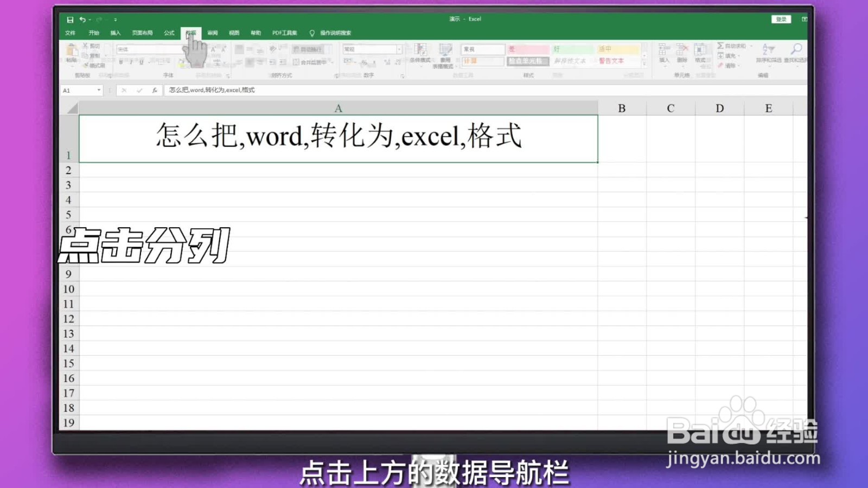Cut selection with 剪切 scissors icon
This screenshot has height=488, width=868.
(x=91, y=46)
